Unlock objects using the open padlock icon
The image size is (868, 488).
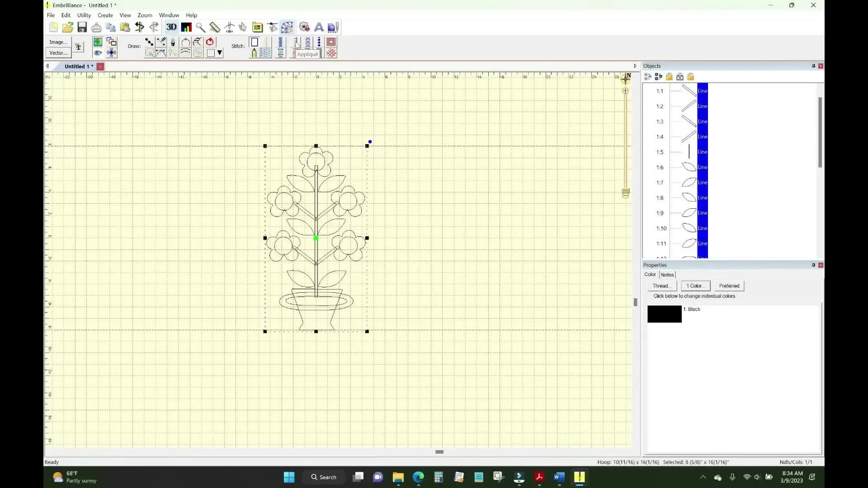690,76
